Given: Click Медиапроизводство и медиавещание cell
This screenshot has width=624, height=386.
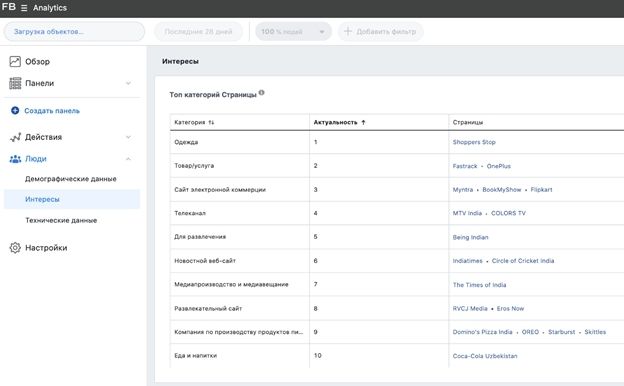Looking at the screenshot, I should click(x=240, y=284).
